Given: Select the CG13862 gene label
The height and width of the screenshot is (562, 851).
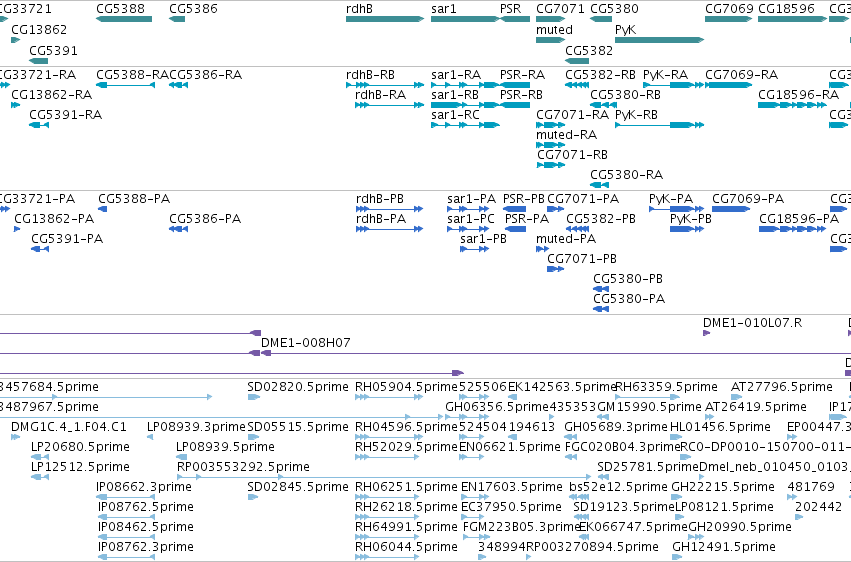Looking at the screenshot, I should pos(39,30).
